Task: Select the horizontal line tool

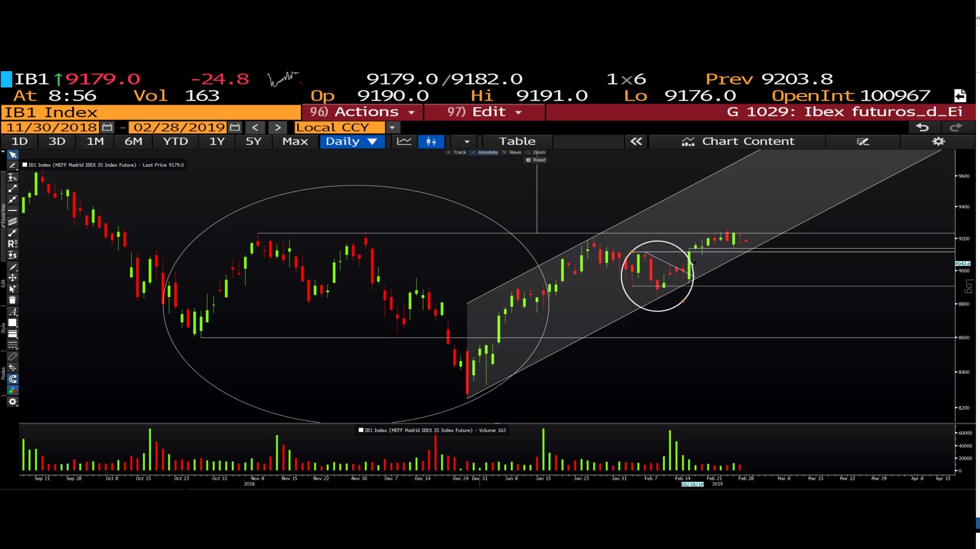Action: pos(12,210)
